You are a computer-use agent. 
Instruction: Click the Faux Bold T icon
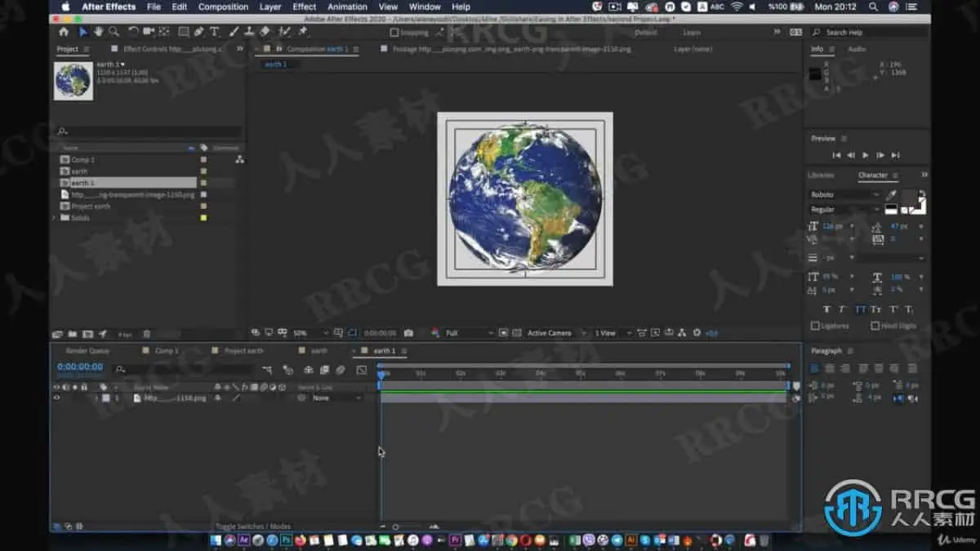pyautogui.click(x=826, y=309)
